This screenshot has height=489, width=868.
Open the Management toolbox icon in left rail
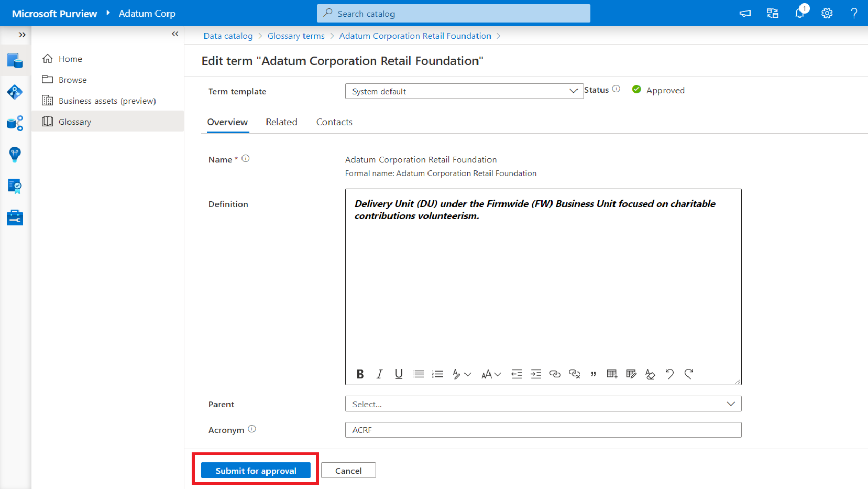coord(15,218)
